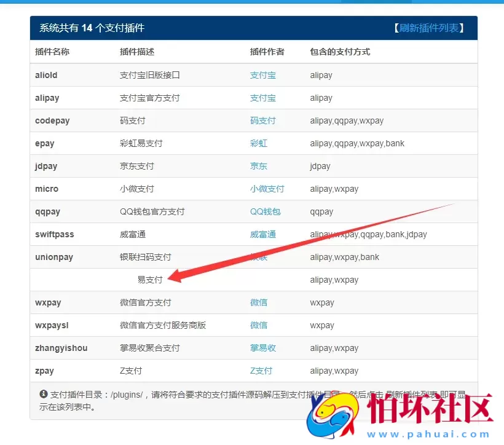504x445 pixels.
Task: Open the 京东 link in jdpay row
Action: (x=259, y=166)
